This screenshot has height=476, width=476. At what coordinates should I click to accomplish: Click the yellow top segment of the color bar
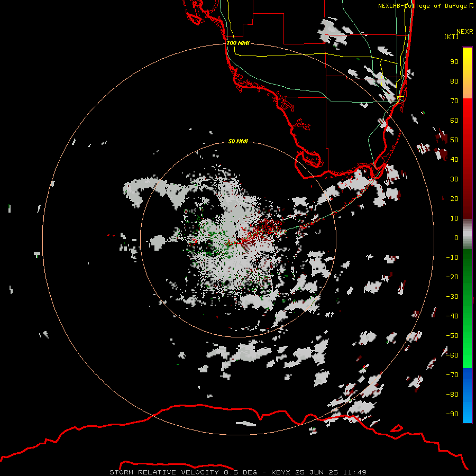[x=467, y=73]
